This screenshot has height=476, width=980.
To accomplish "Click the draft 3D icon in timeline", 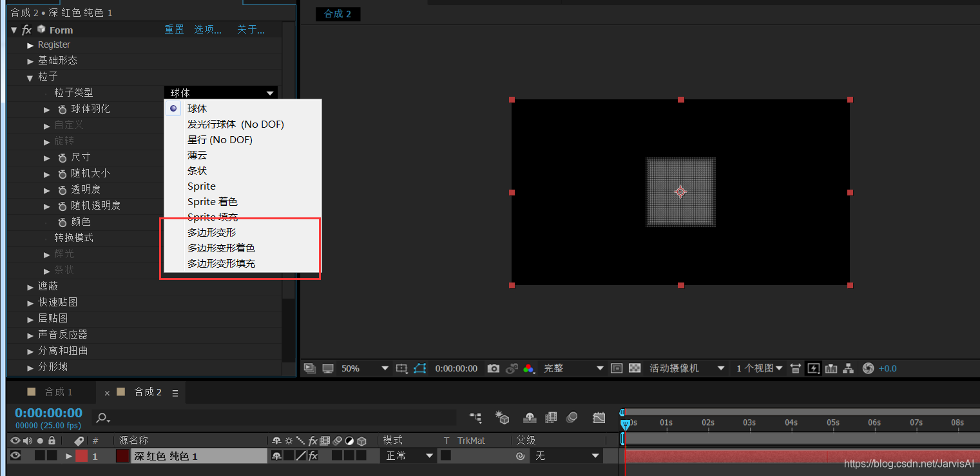I will [503, 418].
